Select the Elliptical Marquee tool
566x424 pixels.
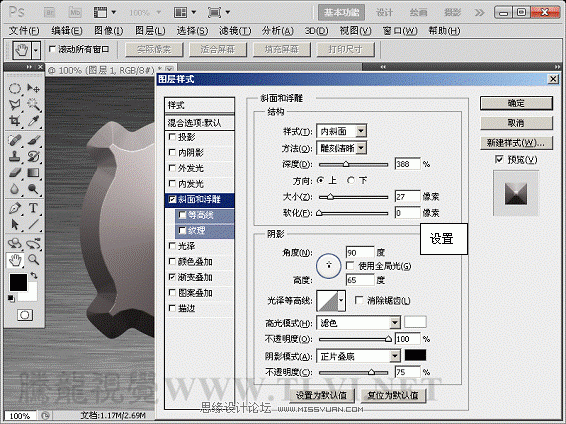(14, 88)
